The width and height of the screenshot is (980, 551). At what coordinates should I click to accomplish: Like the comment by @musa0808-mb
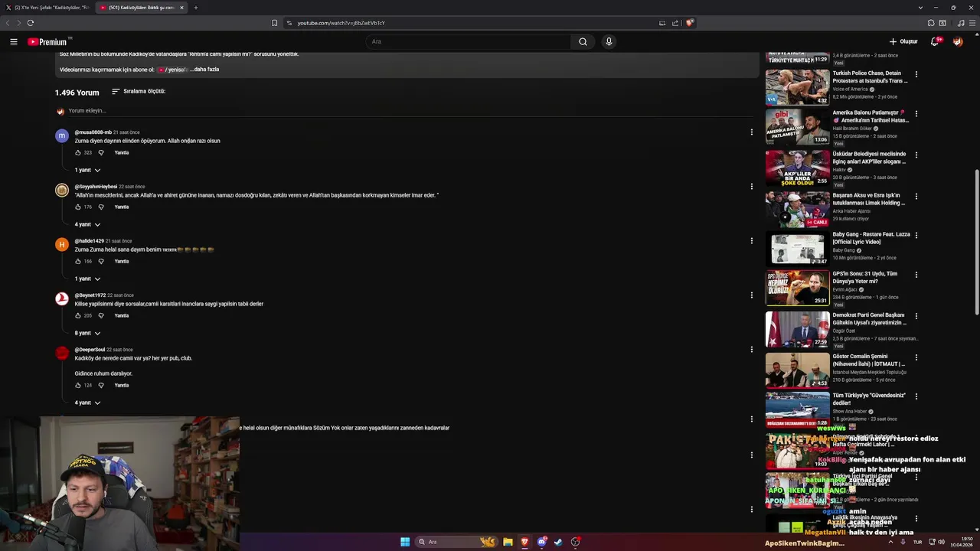point(78,152)
